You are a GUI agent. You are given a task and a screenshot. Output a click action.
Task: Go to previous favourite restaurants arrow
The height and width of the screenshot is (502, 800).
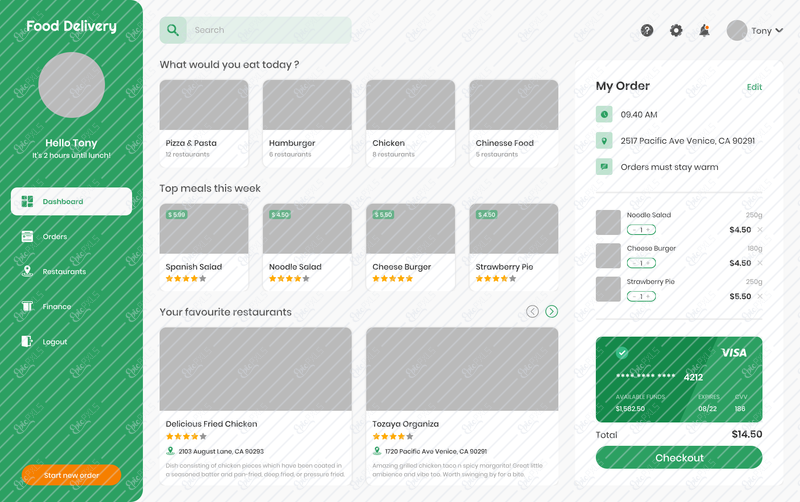coord(532,311)
